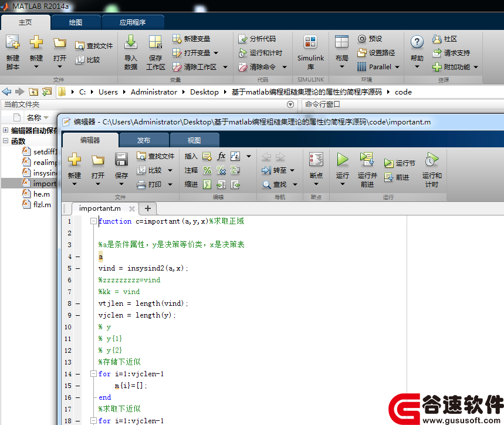Open the Parallel dropdown arrow

[397, 67]
